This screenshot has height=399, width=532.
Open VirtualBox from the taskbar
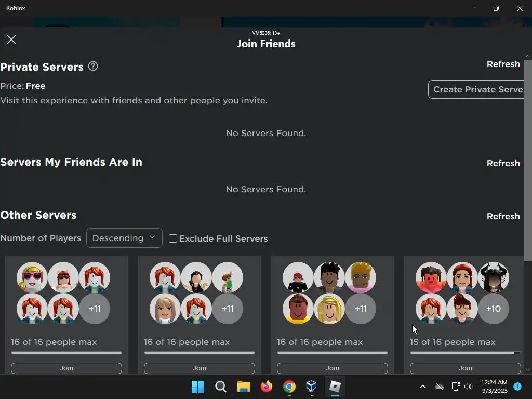(312, 386)
